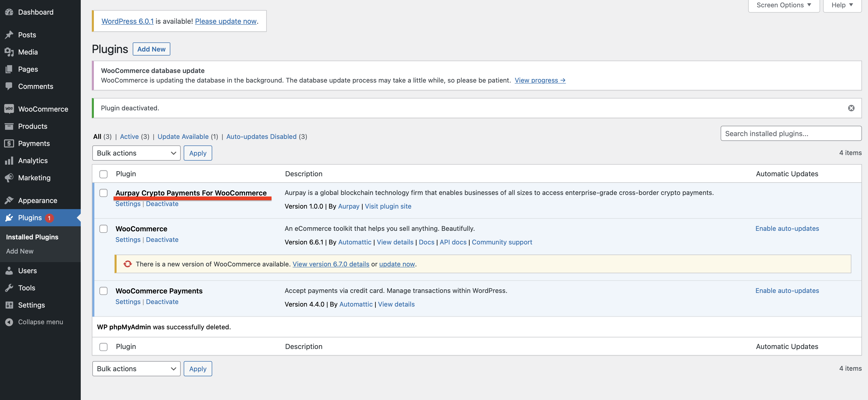Image resolution: width=868 pixels, height=400 pixels.
Task: Open Settings for Aurpay plugin
Action: click(128, 204)
